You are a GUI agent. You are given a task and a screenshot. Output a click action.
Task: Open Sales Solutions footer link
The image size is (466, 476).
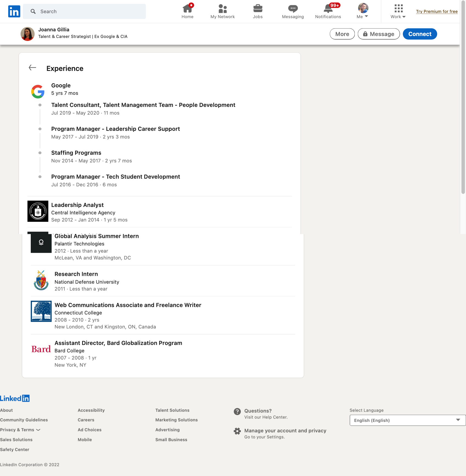point(16,440)
